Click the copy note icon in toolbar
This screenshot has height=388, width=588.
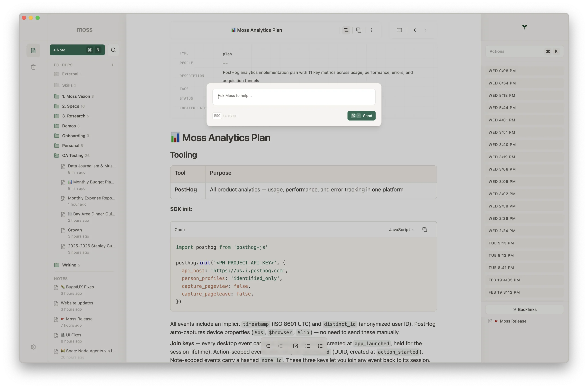(x=359, y=30)
